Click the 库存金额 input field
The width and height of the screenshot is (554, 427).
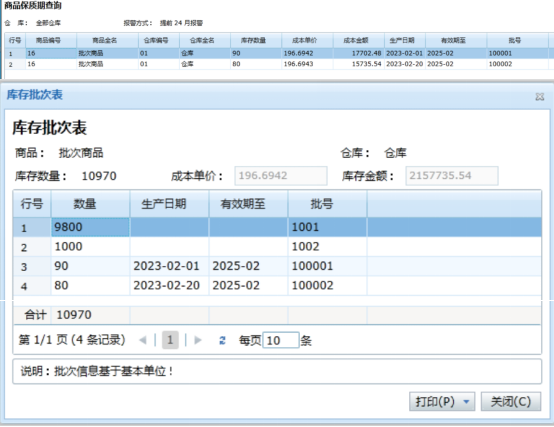pos(452,176)
